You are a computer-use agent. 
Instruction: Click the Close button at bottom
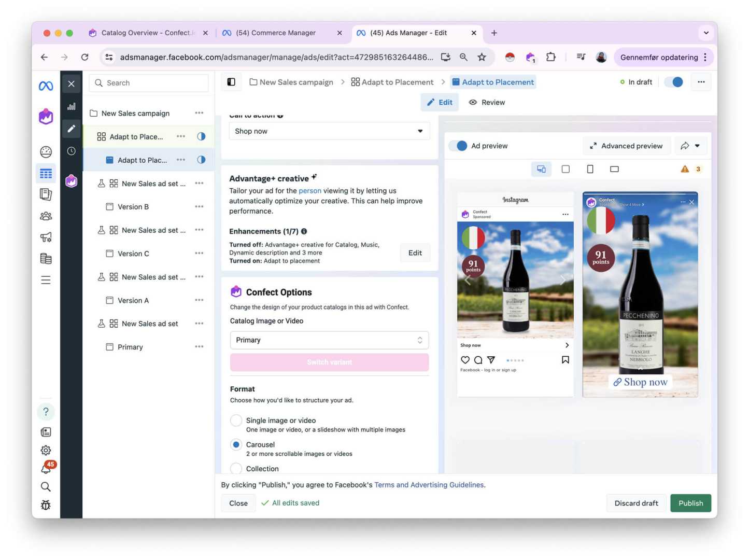[x=238, y=503]
